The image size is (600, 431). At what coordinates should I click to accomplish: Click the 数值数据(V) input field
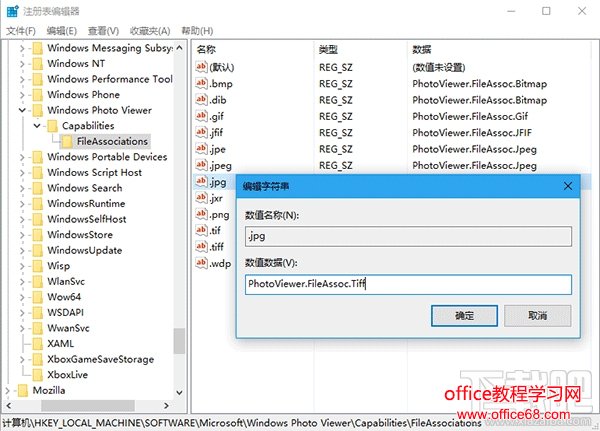click(408, 284)
